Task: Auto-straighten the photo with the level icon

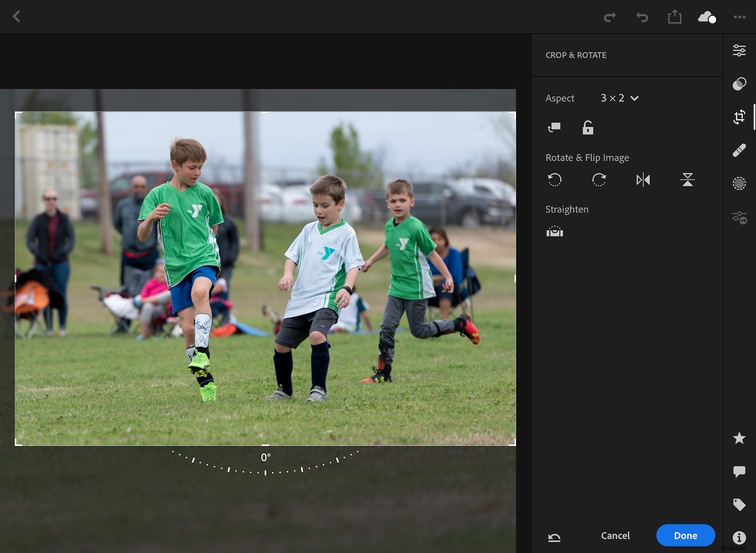Action: (x=554, y=231)
